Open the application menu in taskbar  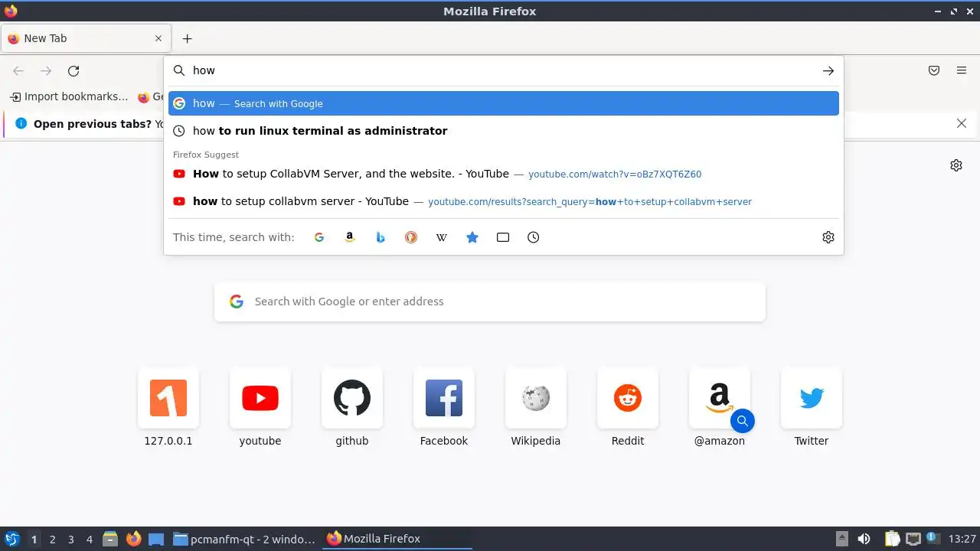point(12,539)
